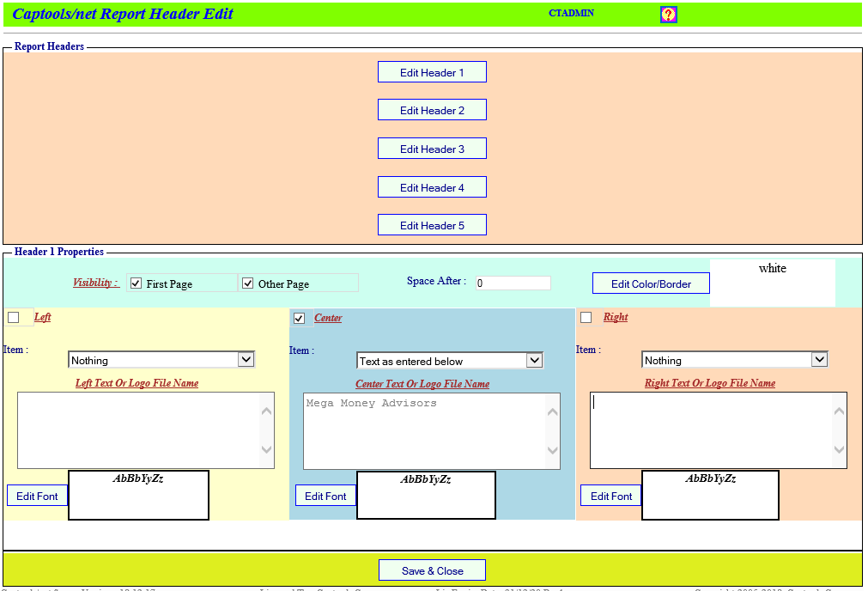Click the white color preview box
Image resolution: width=868 pixels, height=591 pixels.
pyautogui.click(x=772, y=283)
